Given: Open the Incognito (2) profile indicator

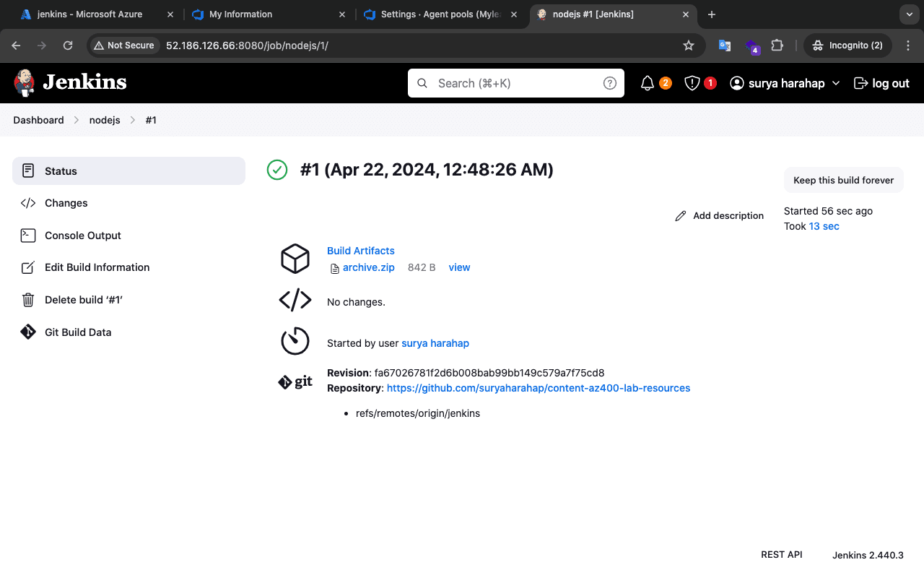Looking at the screenshot, I should pyautogui.click(x=848, y=46).
